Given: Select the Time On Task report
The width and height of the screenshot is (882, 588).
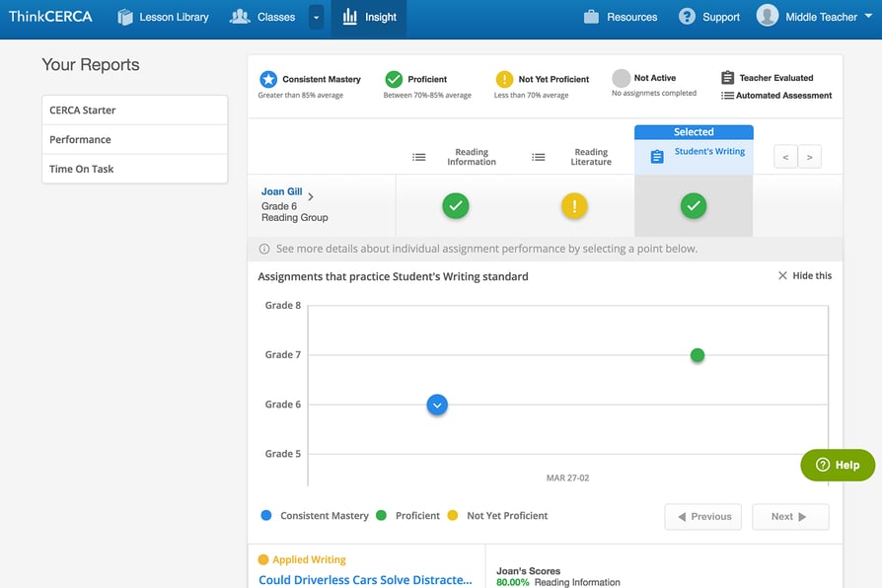Looking at the screenshot, I should point(135,169).
